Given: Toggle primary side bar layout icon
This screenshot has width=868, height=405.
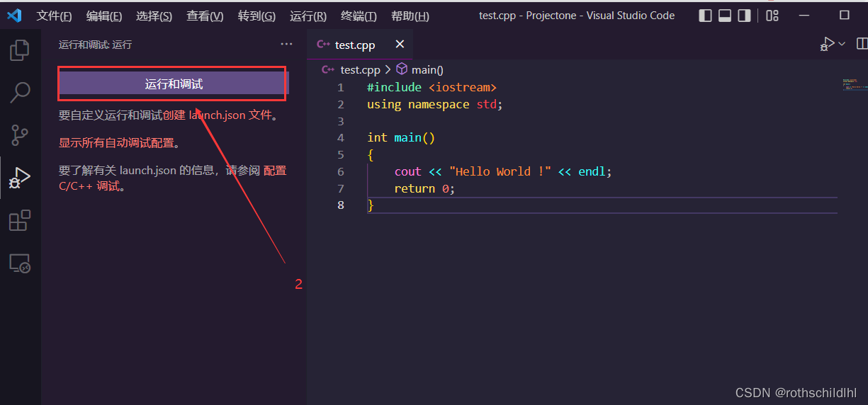Looking at the screenshot, I should (705, 16).
